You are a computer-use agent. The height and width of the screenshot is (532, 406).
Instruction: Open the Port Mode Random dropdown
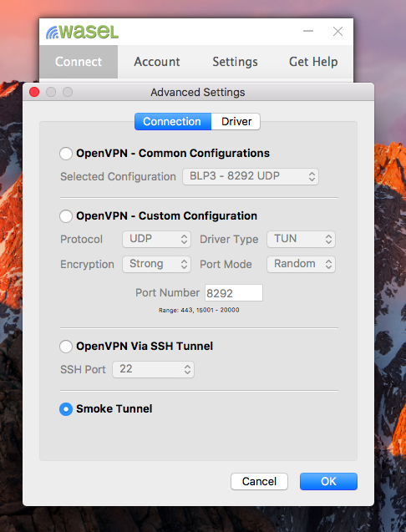pyautogui.click(x=301, y=264)
